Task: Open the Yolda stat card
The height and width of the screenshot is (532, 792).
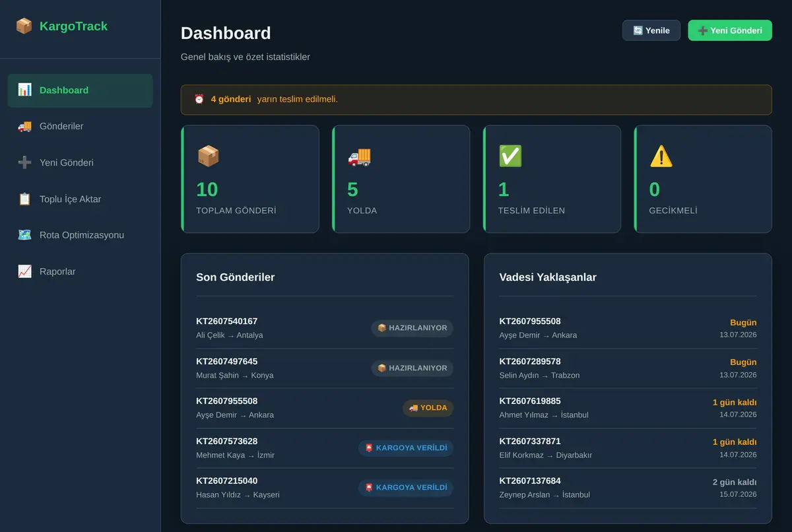Action: tap(401, 179)
